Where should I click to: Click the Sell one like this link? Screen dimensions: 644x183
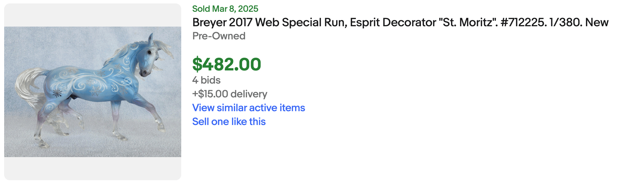point(229,122)
